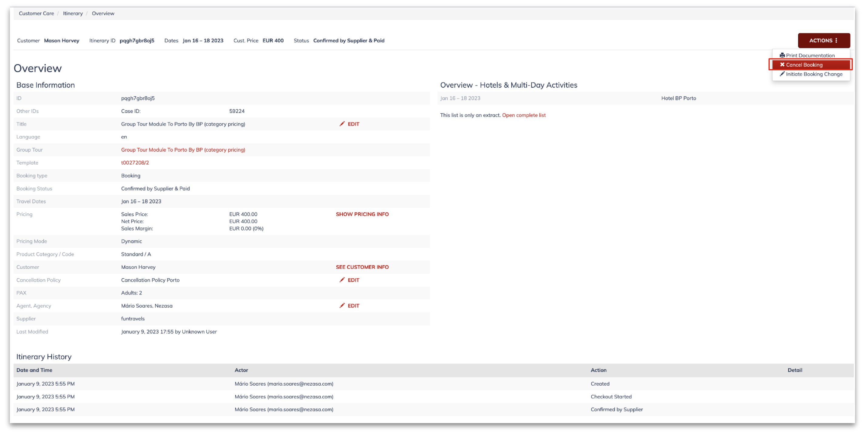Screen dimensions: 868x436
Task: Click PAX value Adults: 2
Action: [132, 293]
